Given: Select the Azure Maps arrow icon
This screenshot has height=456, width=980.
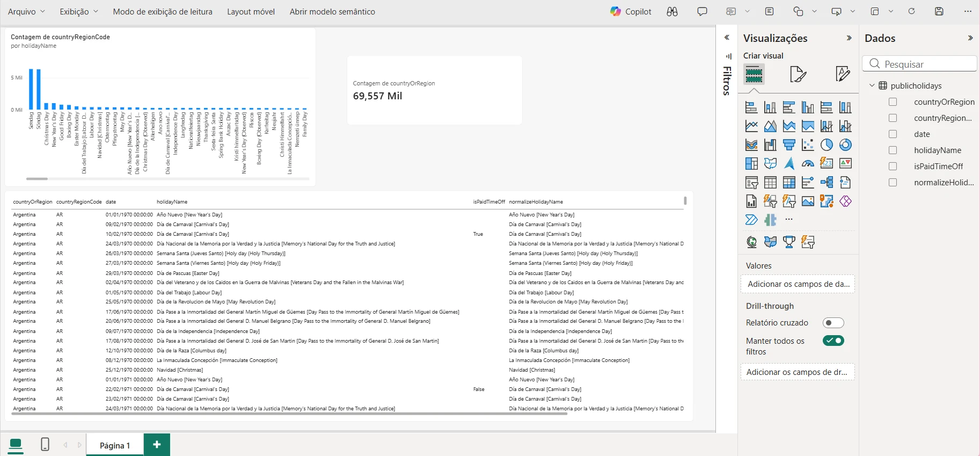Looking at the screenshot, I should click(789, 163).
